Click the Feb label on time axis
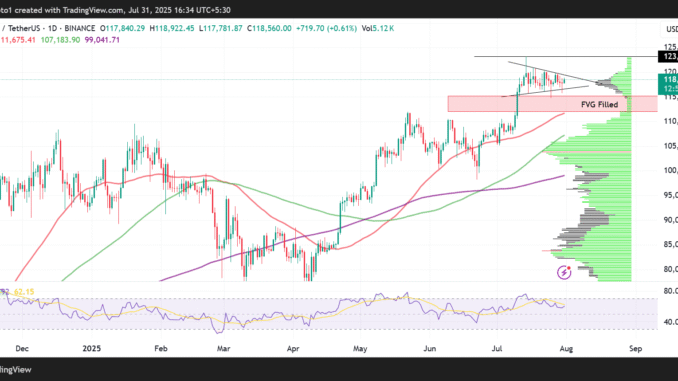 [160, 349]
